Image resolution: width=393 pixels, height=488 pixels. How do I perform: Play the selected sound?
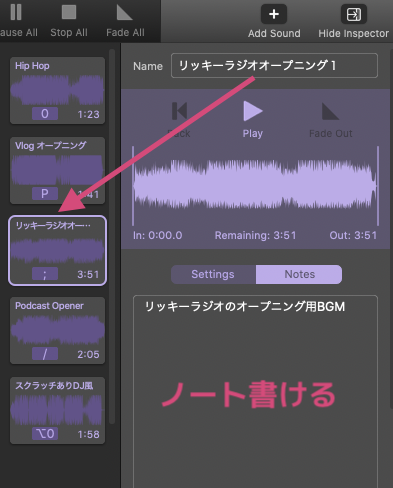coord(253,111)
